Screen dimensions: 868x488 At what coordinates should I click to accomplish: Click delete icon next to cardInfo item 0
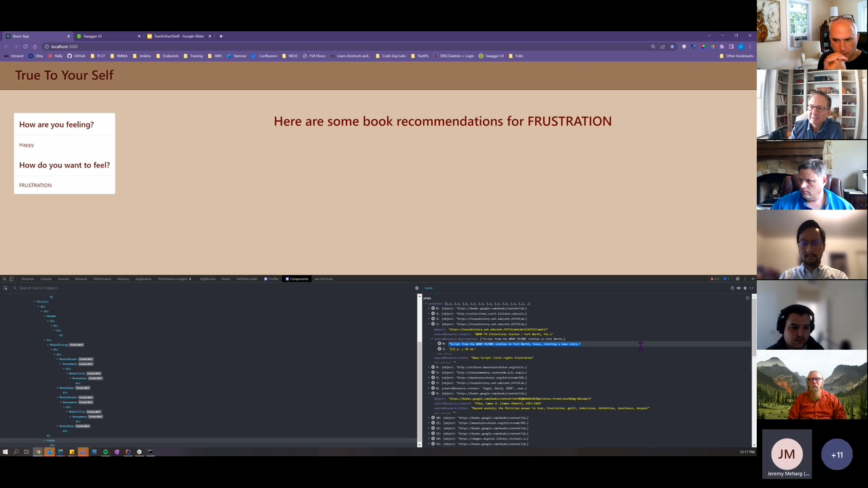(433, 308)
